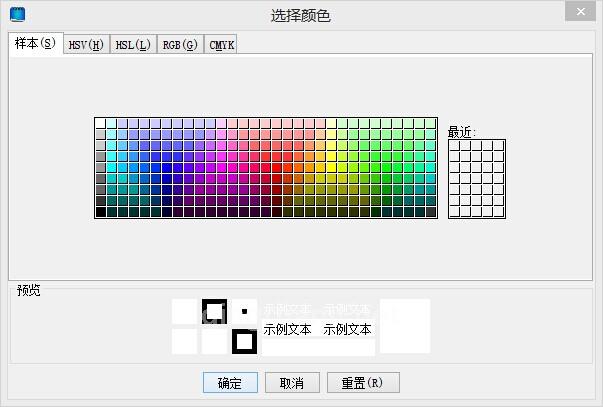Cancel with the 取消 button
Image resolution: width=603 pixels, height=407 pixels.
292,382
